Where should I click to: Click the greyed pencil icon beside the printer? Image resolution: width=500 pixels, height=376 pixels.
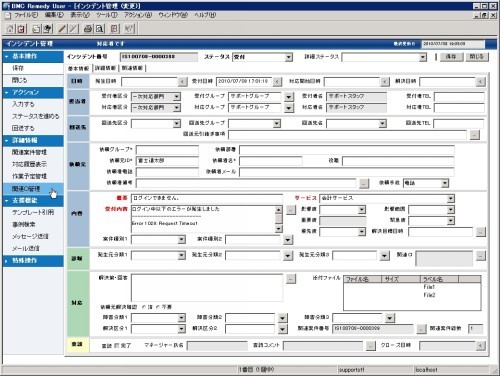tap(73, 29)
